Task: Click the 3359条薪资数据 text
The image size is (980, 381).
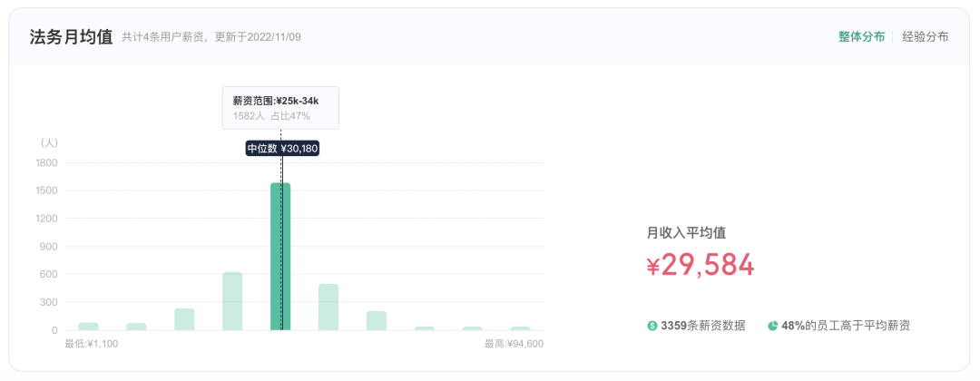Action: point(702,326)
